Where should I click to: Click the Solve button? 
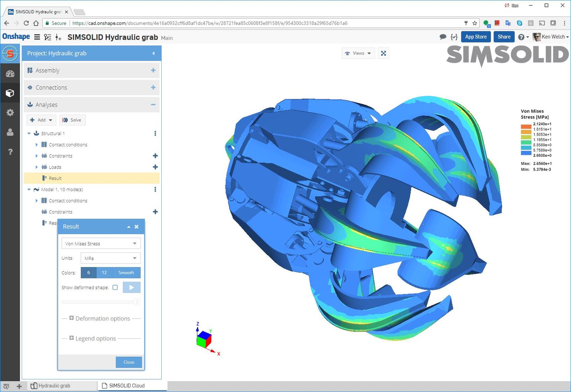point(72,120)
